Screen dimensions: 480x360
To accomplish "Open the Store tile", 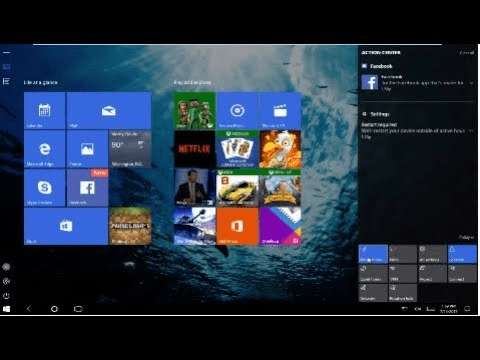I will coord(66,226).
